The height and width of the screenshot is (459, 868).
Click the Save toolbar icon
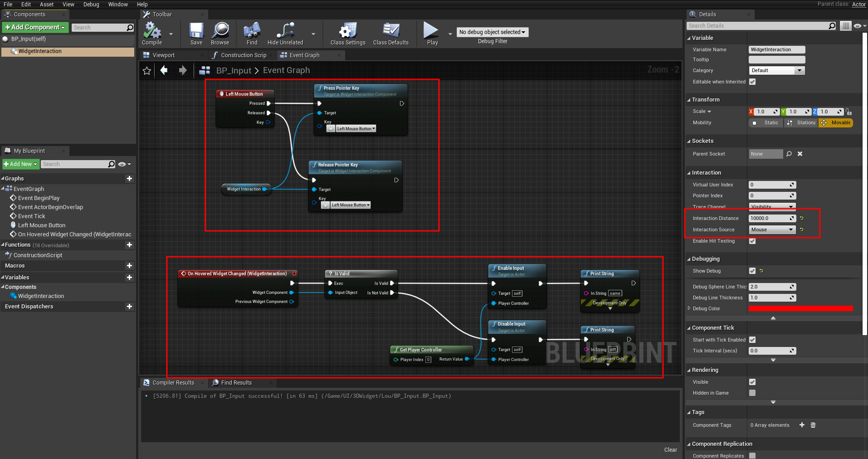coord(196,34)
